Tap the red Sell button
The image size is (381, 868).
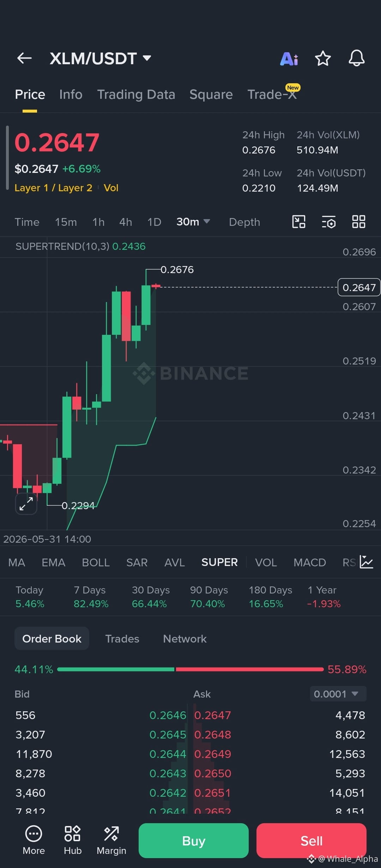312,840
